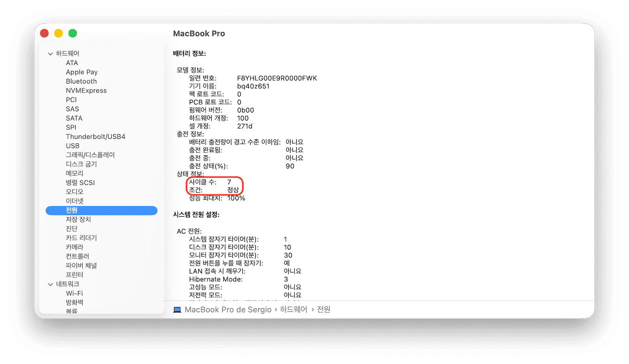Open 컨트롤러 sidebar item
This screenshot has height=364, width=629.
coord(78,257)
